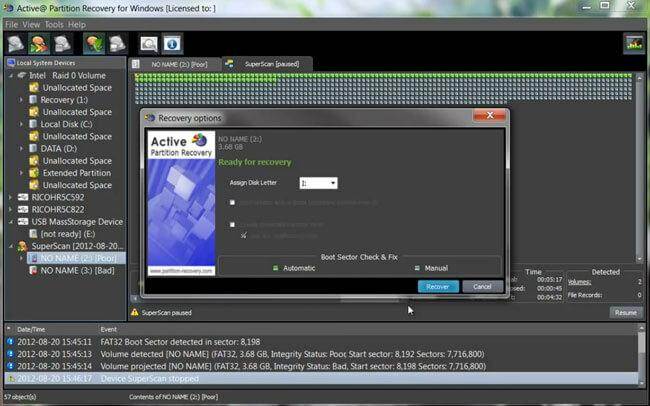Image resolution: width=650 pixels, height=406 pixels.
Task: Select the Device SuperScan stopped log entry
Action: [x=150, y=379]
